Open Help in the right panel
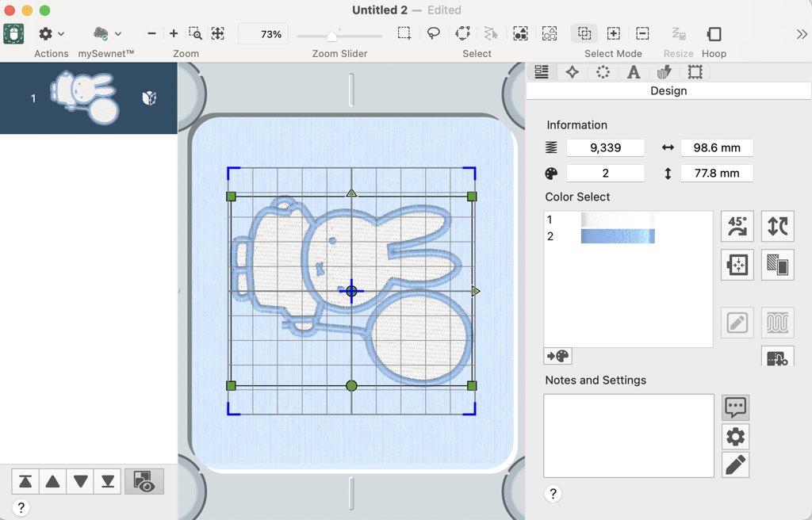The height and width of the screenshot is (520, 812). click(553, 494)
